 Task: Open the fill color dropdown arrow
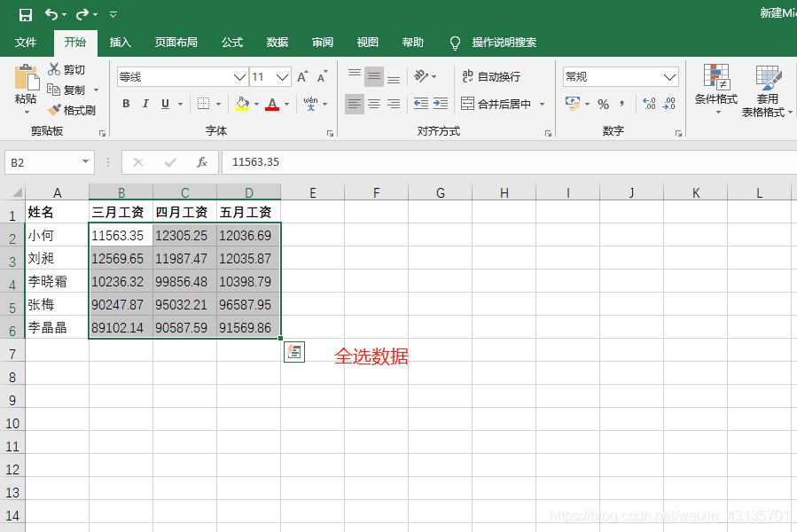coord(257,105)
